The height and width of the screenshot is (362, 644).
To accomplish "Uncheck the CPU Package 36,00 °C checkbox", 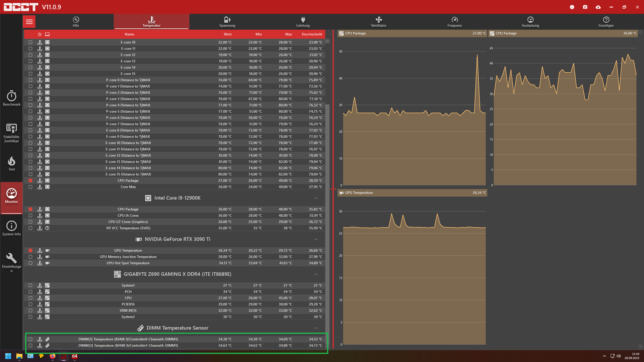I will click(x=30, y=209).
